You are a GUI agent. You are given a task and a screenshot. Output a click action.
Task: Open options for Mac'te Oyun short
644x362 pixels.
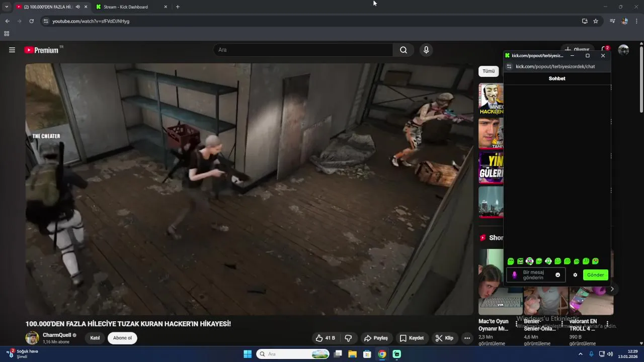click(x=516, y=324)
